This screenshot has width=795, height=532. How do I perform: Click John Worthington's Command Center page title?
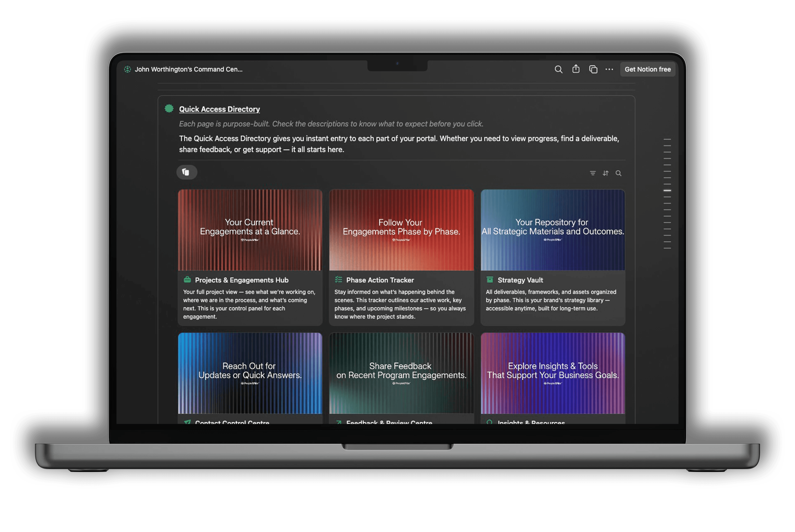188,69
